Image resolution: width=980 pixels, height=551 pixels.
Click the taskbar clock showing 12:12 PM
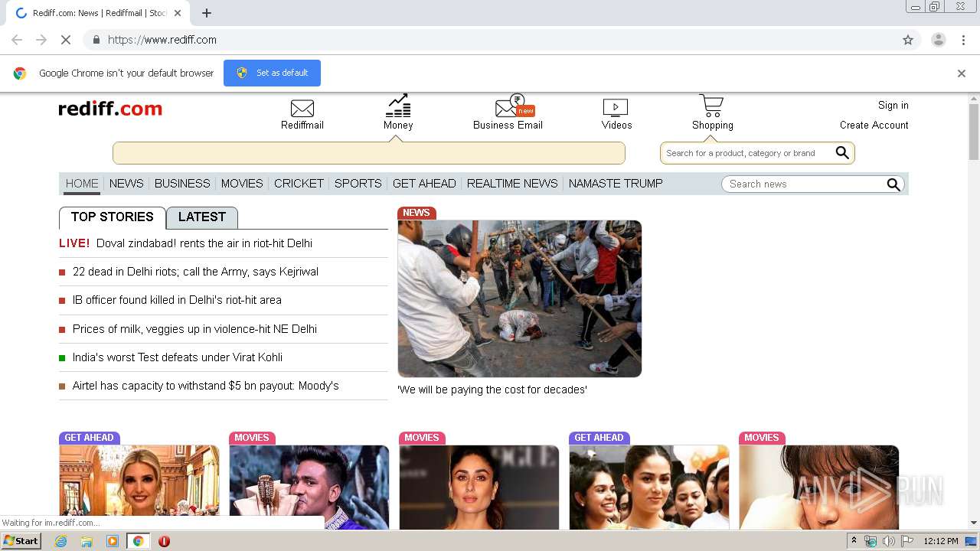[x=941, y=541]
